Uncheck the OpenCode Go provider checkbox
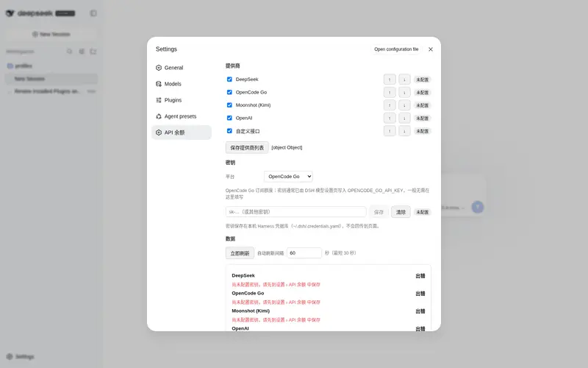This screenshot has height=368, width=588. point(229,92)
